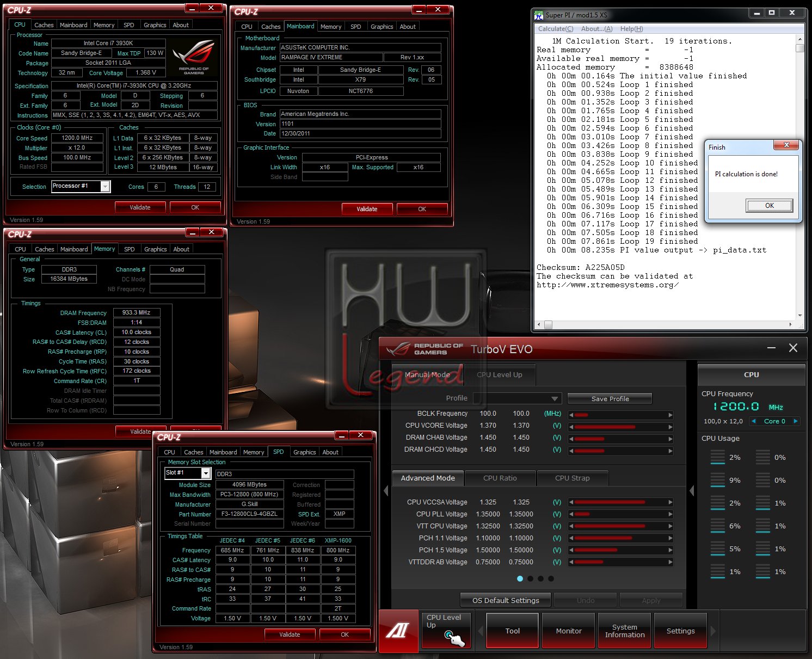This screenshot has width=812, height=659.
Task: Click OS Default Settings button
Action: [x=506, y=600]
